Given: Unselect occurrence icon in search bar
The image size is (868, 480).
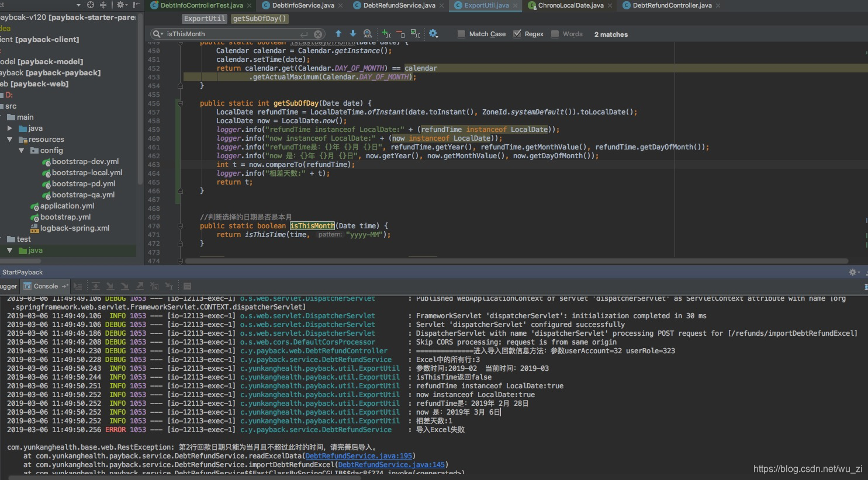Looking at the screenshot, I should (400, 34).
